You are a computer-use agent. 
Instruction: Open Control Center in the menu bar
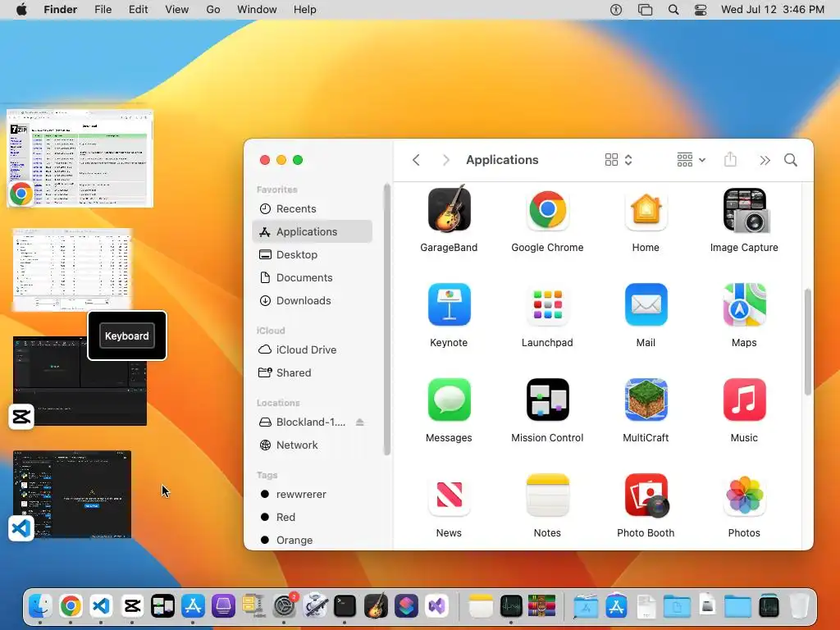701,10
